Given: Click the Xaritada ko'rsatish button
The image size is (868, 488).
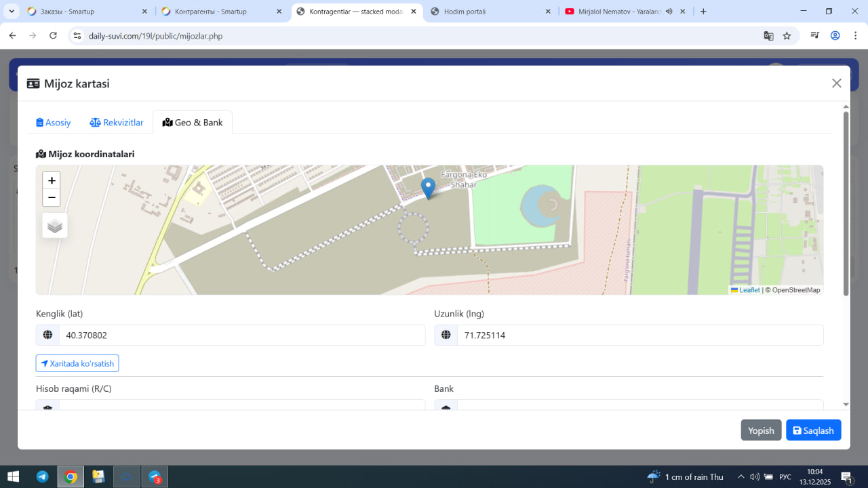Looking at the screenshot, I should tap(77, 363).
